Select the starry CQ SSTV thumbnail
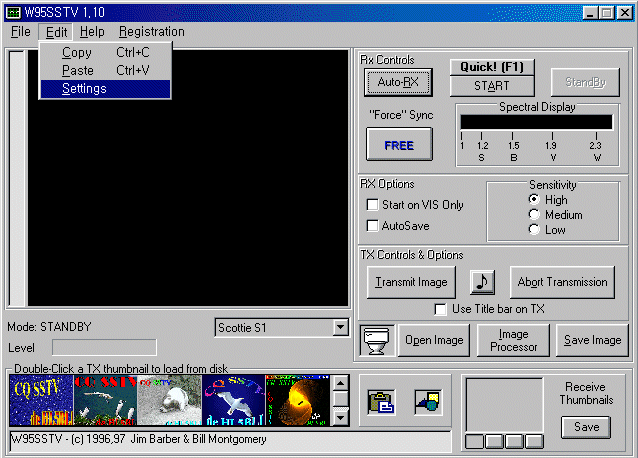Image resolution: width=638 pixels, height=458 pixels. click(41, 400)
